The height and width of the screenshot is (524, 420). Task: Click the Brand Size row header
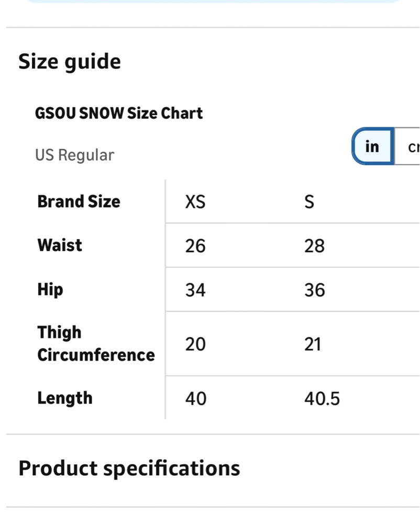click(79, 202)
